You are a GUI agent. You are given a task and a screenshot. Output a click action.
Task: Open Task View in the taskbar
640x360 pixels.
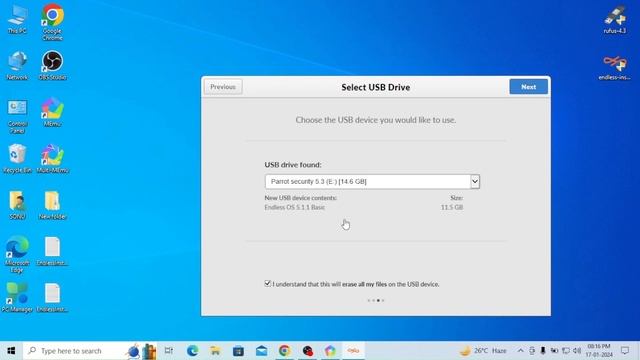click(169, 351)
